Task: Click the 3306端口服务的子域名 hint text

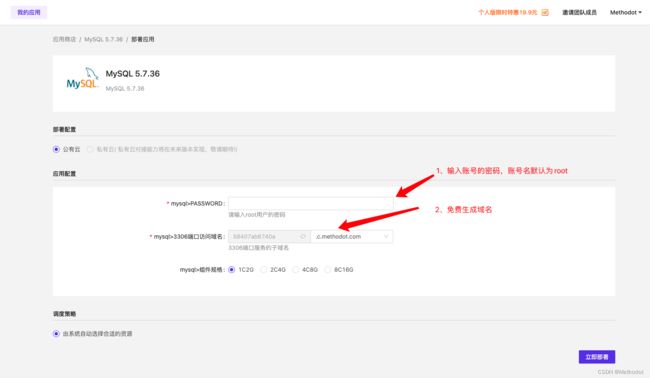Action: (x=259, y=248)
